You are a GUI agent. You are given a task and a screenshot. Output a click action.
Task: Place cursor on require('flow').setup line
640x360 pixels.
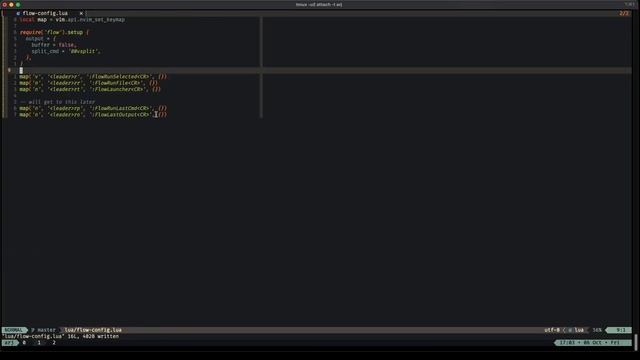(x=54, y=32)
